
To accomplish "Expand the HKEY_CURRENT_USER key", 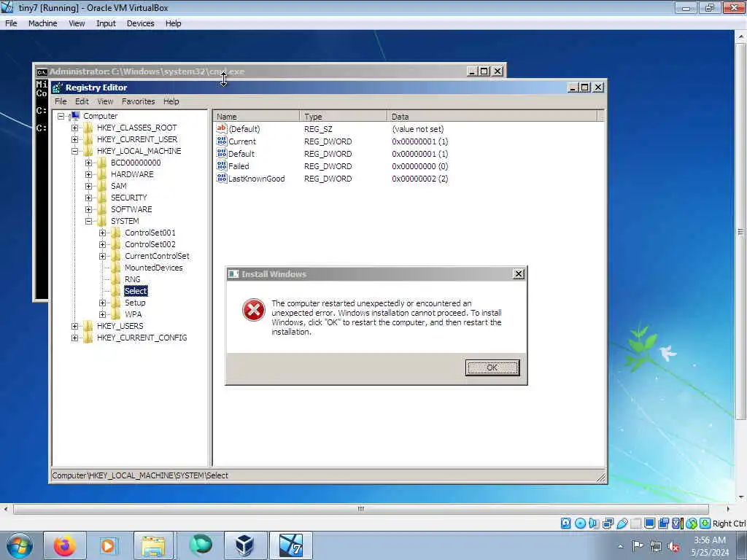I will point(75,139).
